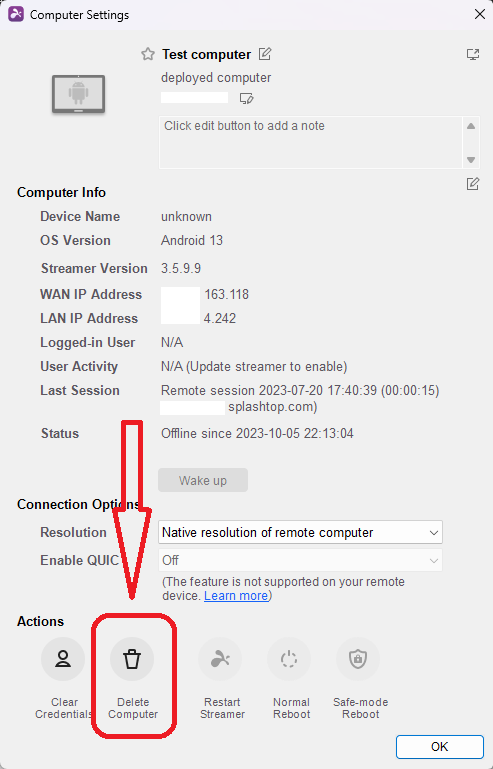The height and width of the screenshot is (769, 493).
Task: Edit the Test computer name pencil icon
Action: coord(265,53)
